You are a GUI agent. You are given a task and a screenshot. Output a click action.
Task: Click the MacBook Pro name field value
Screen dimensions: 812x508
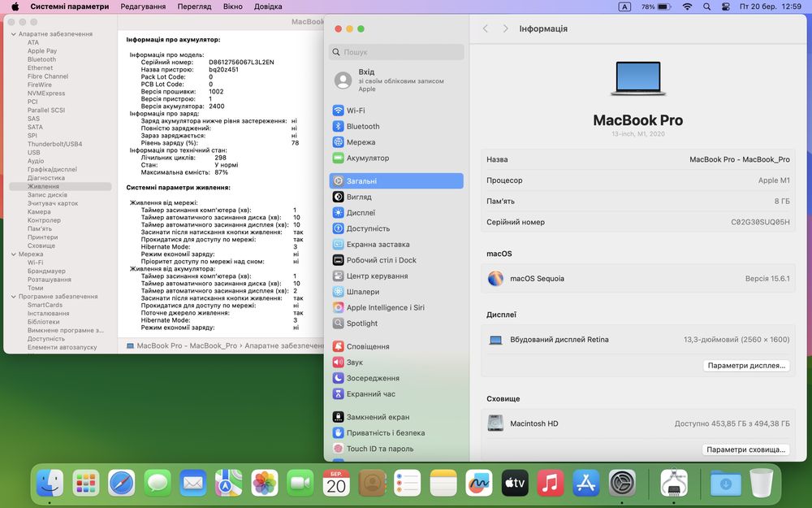click(x=740, y=159)
